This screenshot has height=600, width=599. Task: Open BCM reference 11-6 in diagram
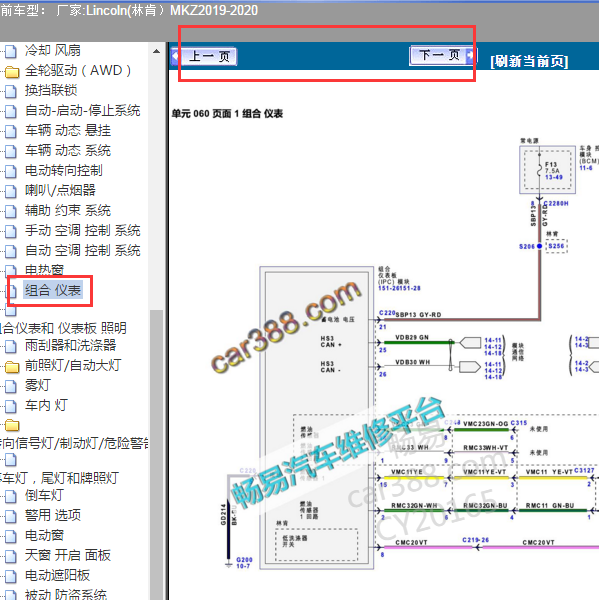tap(585, 168)
